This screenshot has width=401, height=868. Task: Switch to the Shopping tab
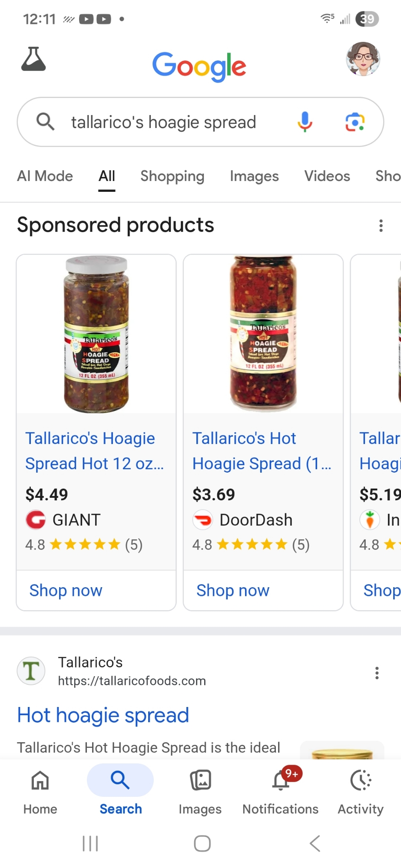172,176
